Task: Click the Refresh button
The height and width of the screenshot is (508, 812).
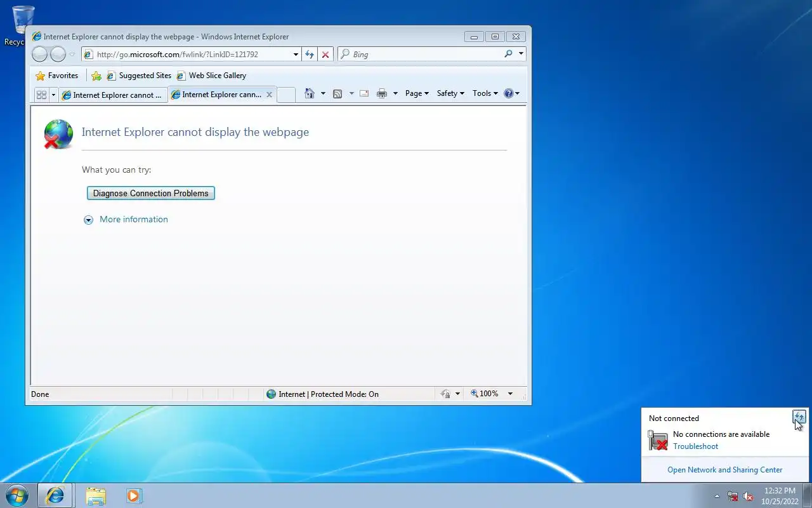Action: (x=309, y=55)
